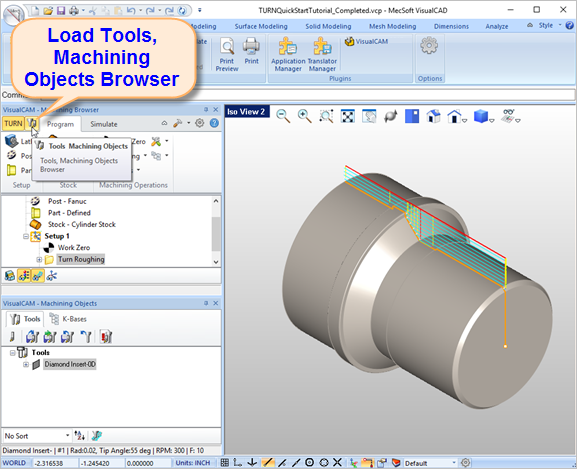Screen dimensions: 577x469
Task: Switch to the Simulate tab
Action: tap(104, 124)
